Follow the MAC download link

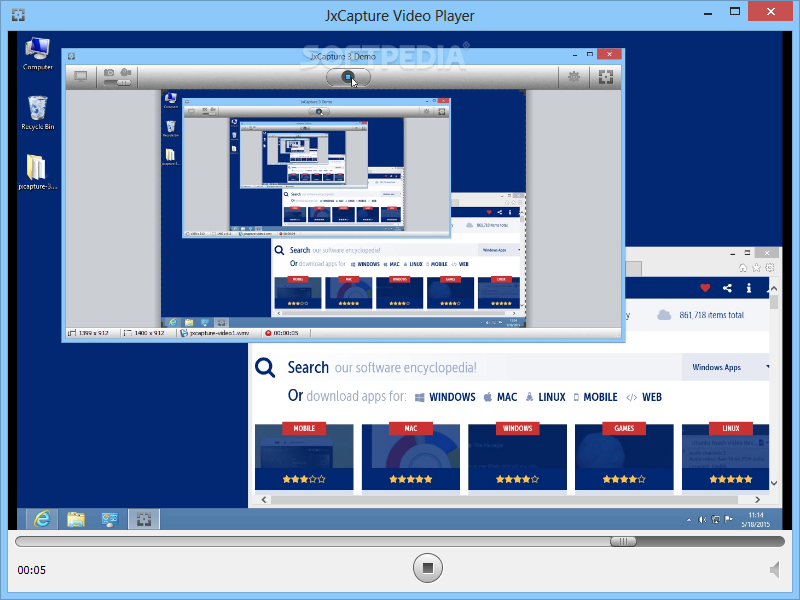pyautogui.click(x=501, y=397)
